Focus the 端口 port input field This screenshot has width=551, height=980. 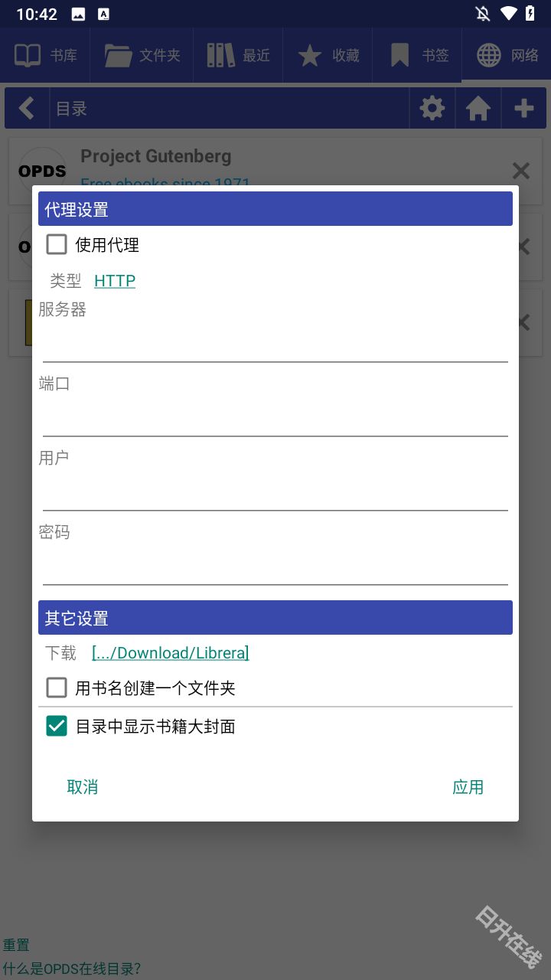[x=275, y=419]
